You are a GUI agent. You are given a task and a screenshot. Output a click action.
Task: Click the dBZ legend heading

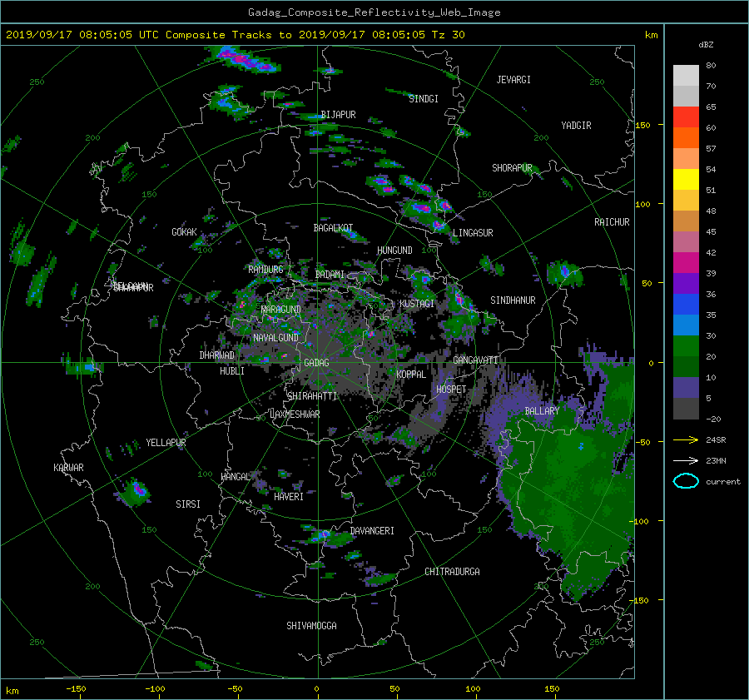tap(706, 44)
